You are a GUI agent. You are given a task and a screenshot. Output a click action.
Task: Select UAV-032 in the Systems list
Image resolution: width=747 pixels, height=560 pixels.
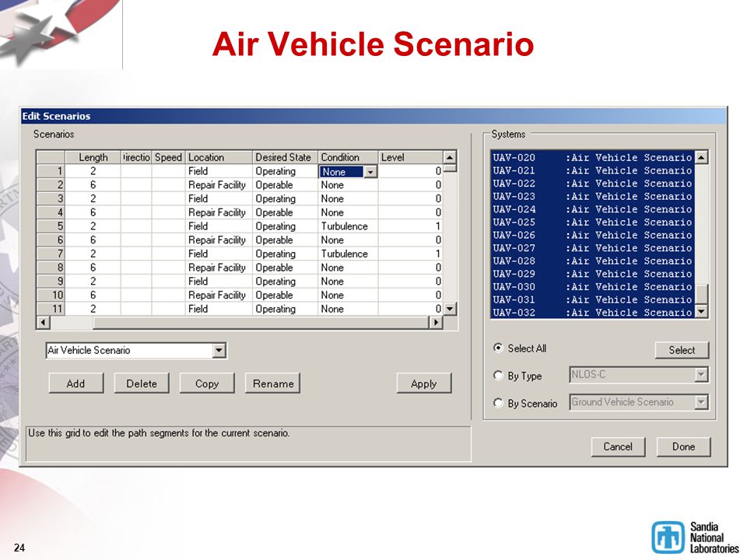(592, 313)
